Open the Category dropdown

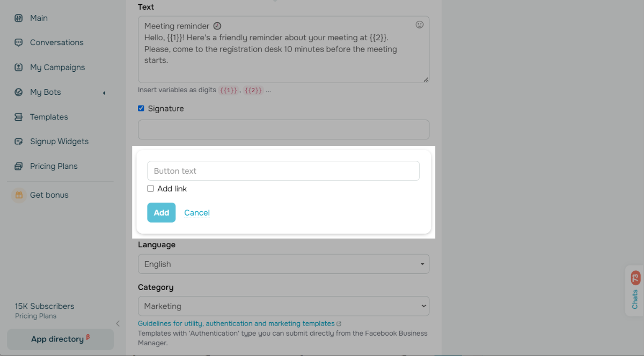[283, 306]
